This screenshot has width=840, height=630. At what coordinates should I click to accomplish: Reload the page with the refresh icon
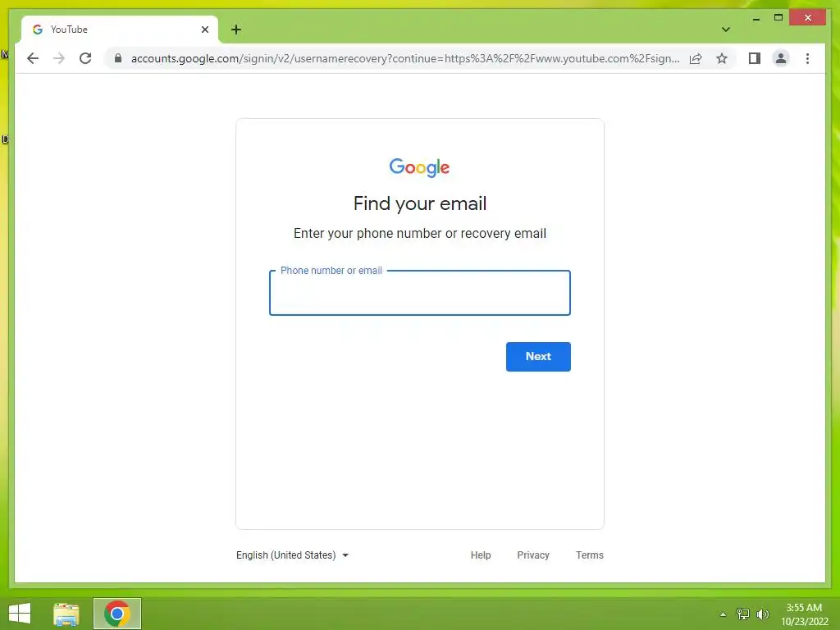85,58
